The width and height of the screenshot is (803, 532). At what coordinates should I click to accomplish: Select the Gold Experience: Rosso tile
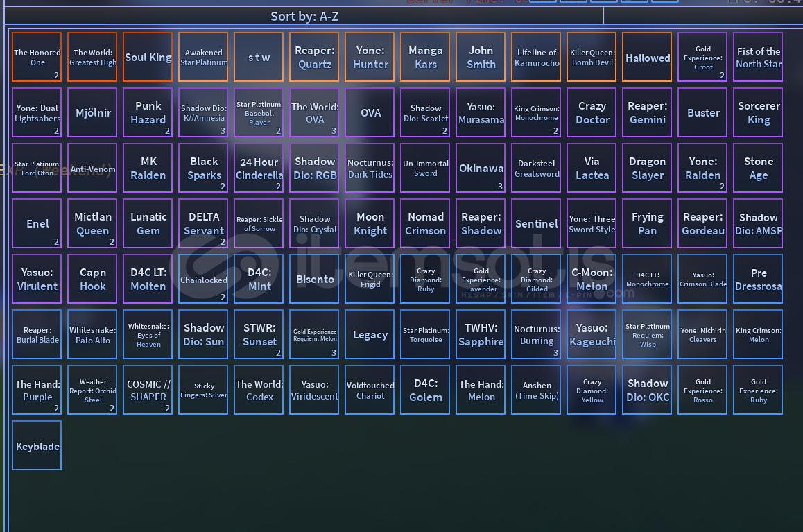(x=702, y=390)
